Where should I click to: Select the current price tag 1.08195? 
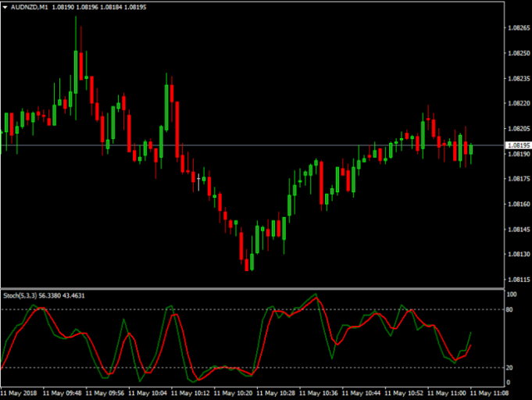pyautogui.click(x=519, y=145)
